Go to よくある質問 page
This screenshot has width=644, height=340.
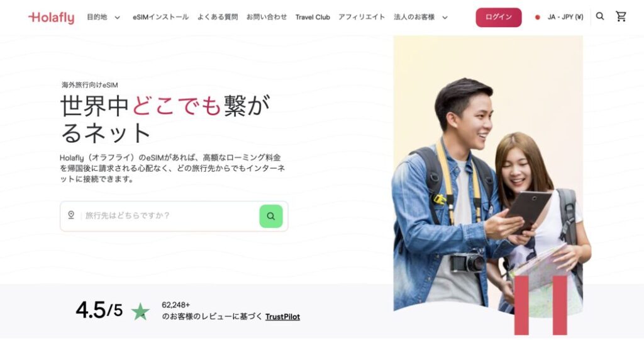(x=217, y=17)
